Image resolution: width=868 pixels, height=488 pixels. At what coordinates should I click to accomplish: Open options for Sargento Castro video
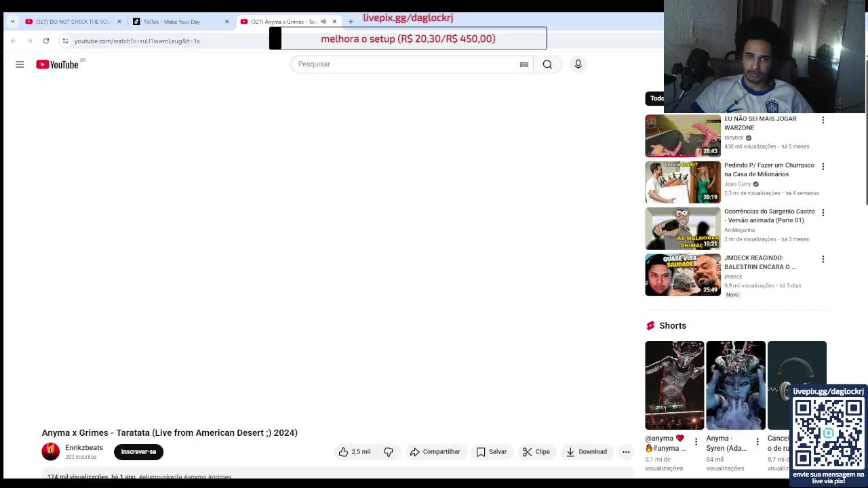[823, 212]
